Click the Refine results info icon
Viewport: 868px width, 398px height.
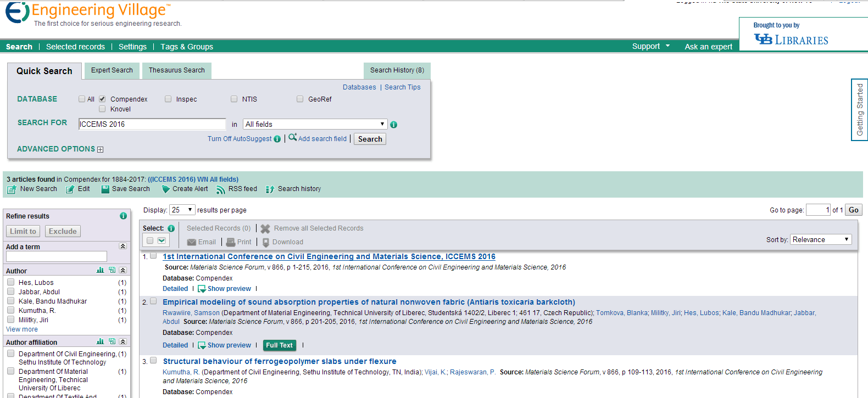tap(123, 216)
